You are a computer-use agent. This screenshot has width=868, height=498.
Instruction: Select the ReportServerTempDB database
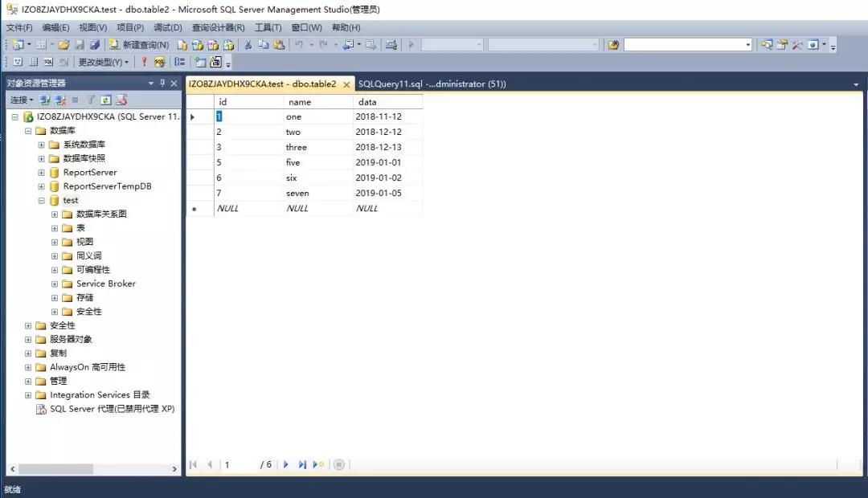coord(108,186)
